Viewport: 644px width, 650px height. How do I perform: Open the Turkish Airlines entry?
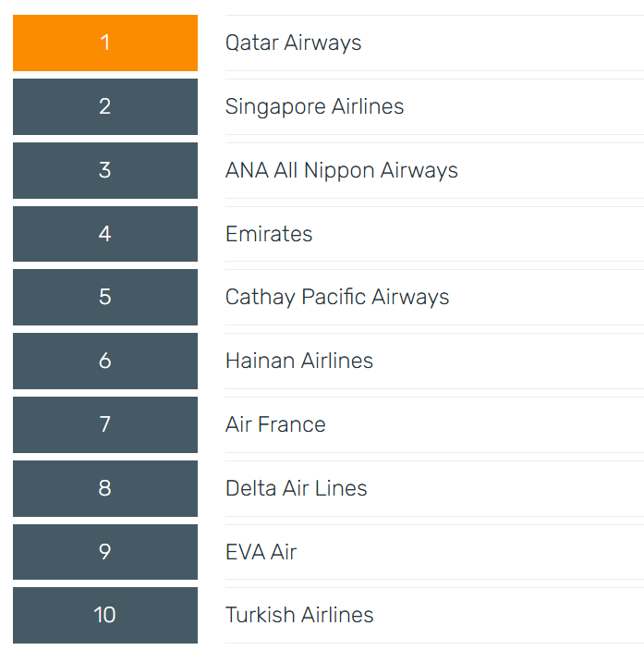pyautogui.click(x=299, y=615)
